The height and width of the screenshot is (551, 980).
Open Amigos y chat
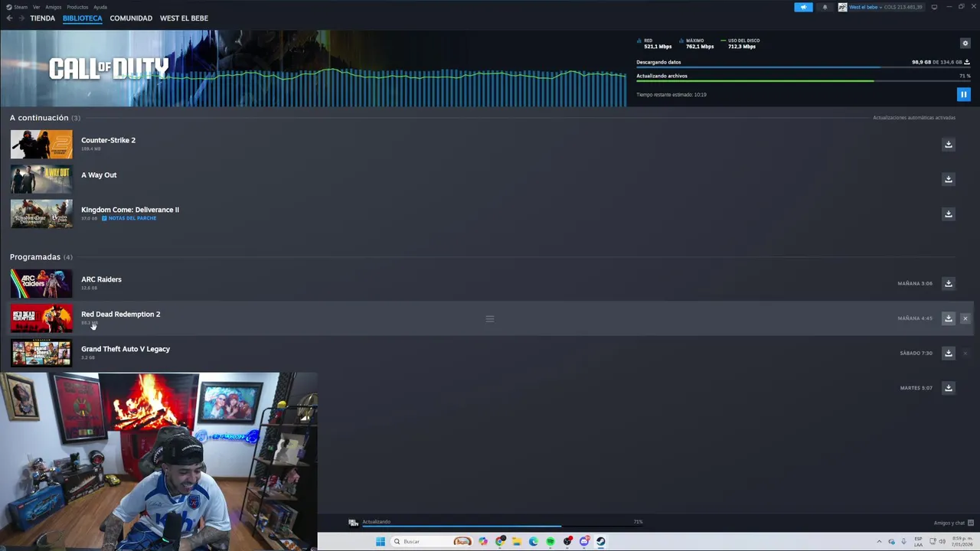pos(953,523)
